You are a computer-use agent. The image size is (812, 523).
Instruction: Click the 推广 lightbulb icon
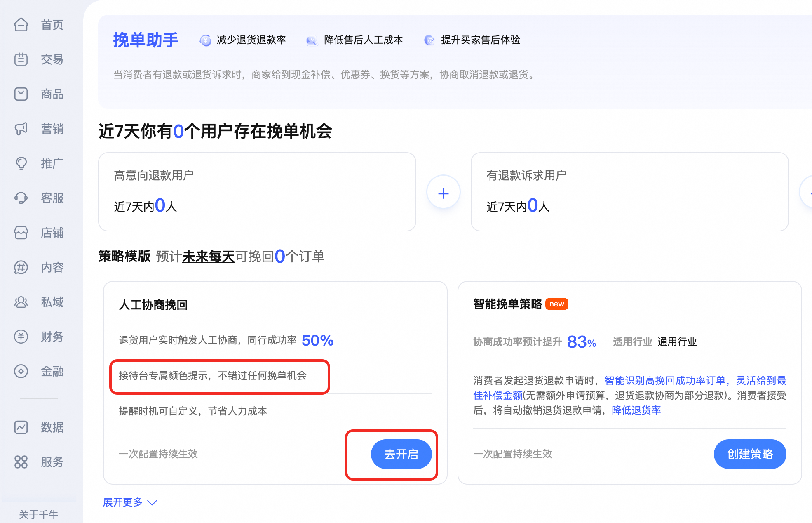coord(21,163)
